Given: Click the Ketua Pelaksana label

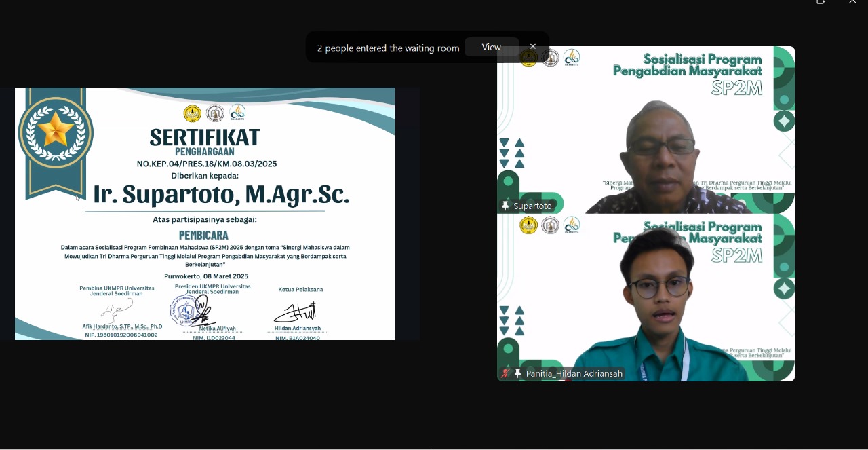Looking at the screenshot, I should (x=300, y=290).
